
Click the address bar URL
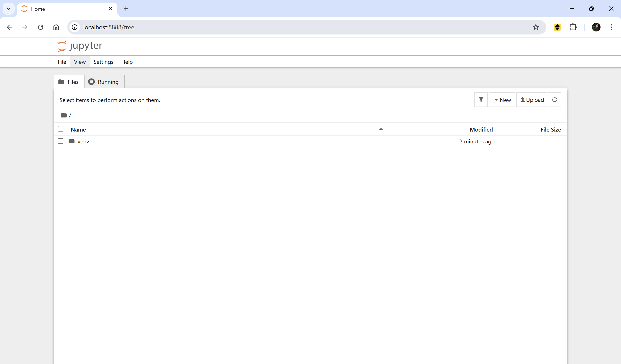pos(109,27)
